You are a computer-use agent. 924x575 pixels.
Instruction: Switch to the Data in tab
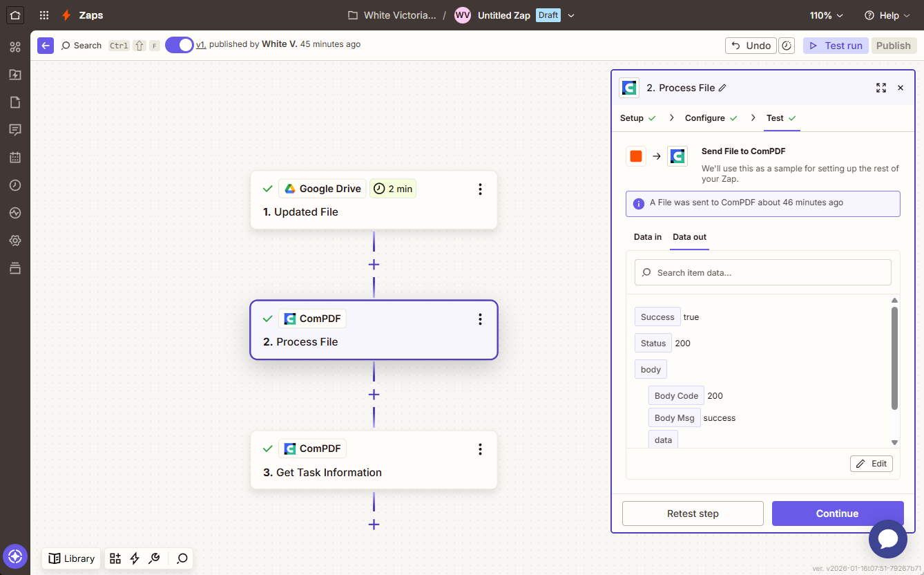(647, 236)
